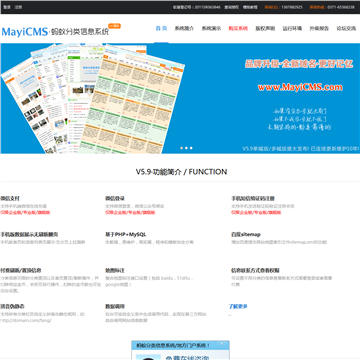Click the 登录 link in top bar
The image size is (360, 360).
tap(7, 7)
